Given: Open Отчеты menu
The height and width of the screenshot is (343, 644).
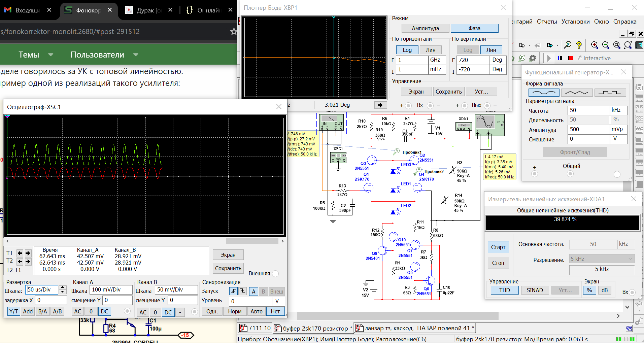Looking at the screenshot, I should tap(547, 22).
